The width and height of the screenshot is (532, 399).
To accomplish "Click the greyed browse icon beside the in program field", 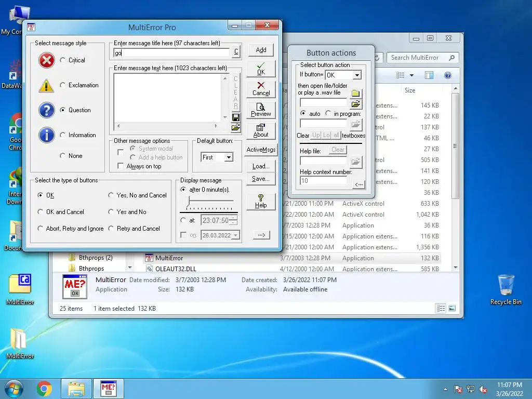I will (x=355, y=125).
